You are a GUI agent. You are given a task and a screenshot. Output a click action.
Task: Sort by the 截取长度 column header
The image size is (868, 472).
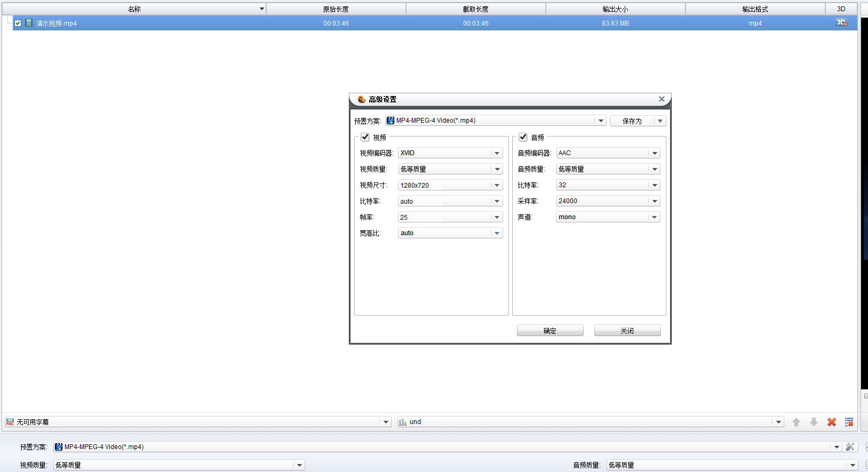pyautogui.click(x=476, y=9)
